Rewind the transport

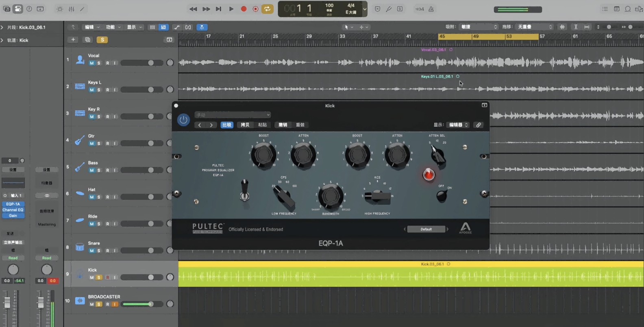193,9
